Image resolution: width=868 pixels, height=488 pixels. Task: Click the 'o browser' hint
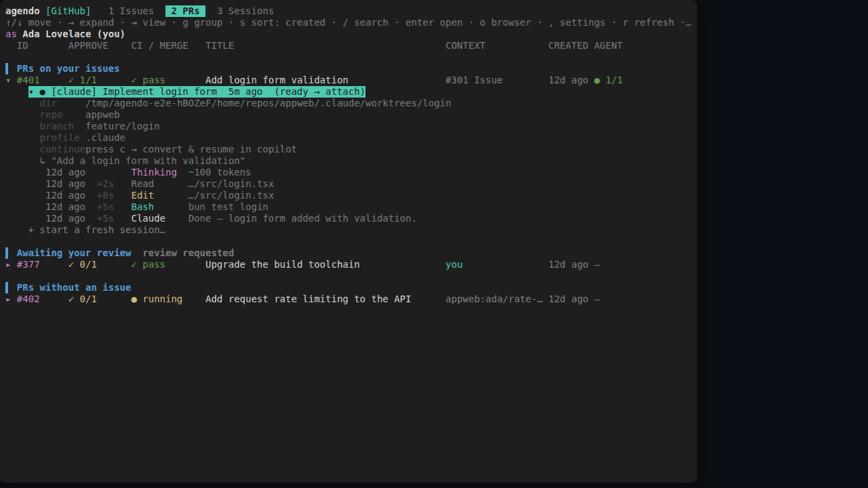(x=505, y=22)
